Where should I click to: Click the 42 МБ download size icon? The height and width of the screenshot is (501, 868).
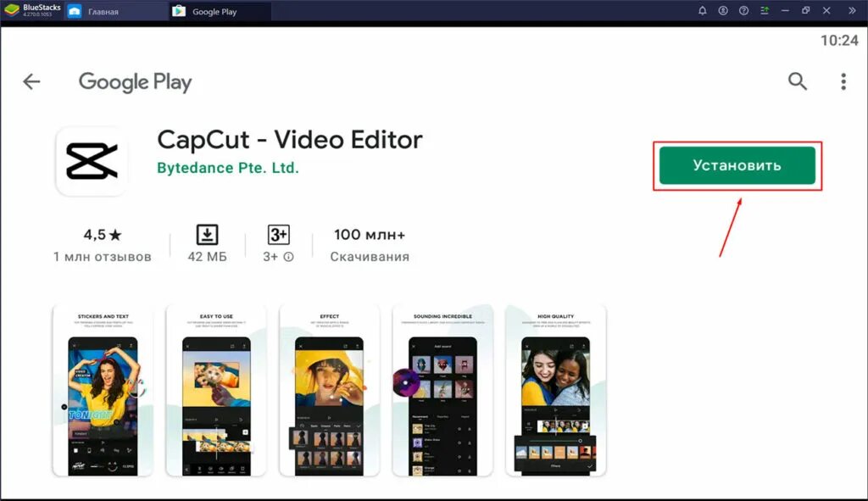point(207,235)
